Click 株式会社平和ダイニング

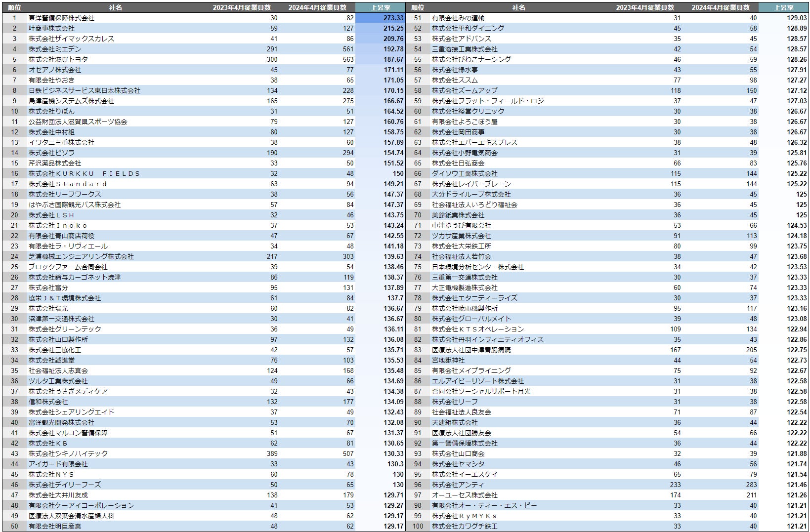click(x=468, y=28)
